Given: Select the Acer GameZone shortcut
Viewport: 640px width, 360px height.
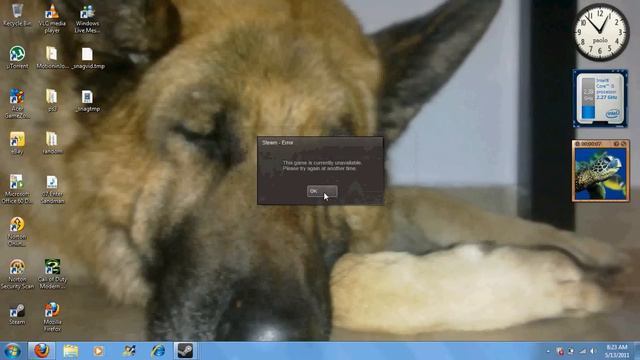Looking at the screenshot, I should (17, 103).
